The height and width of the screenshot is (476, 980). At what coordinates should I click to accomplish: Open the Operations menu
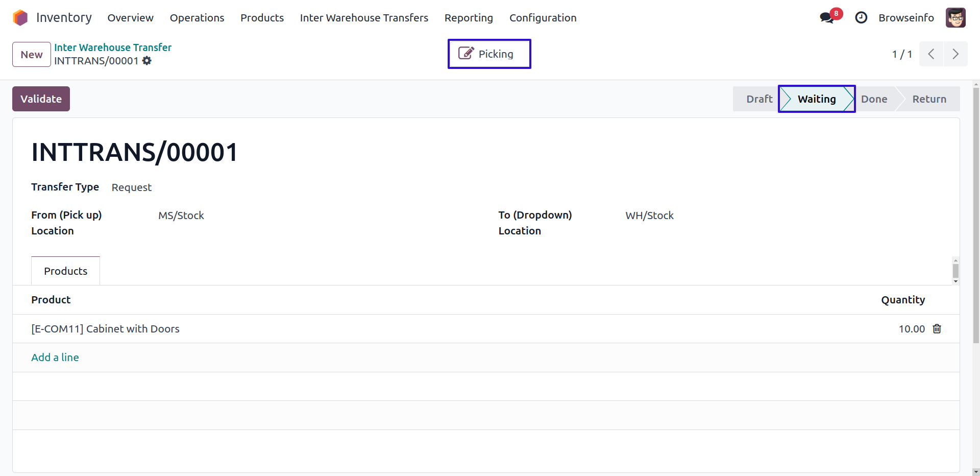[x=197, y=18]
